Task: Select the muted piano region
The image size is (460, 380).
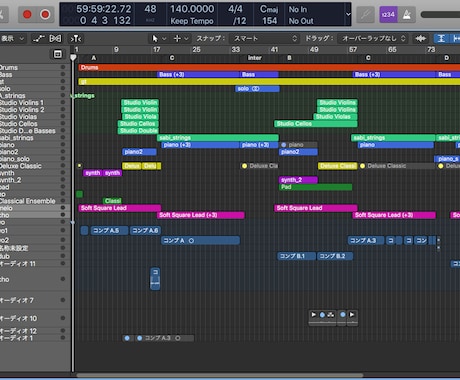Action: coord(298,145)
